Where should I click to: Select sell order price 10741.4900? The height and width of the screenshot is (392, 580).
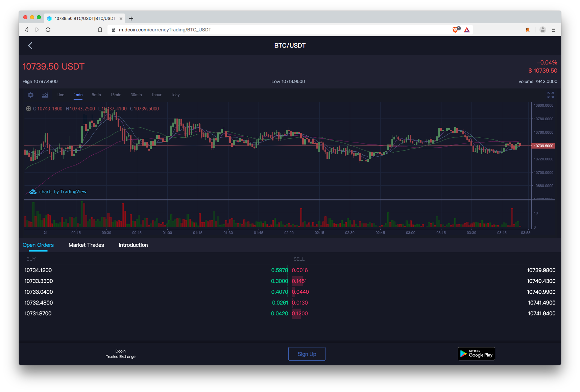[542, 303]
